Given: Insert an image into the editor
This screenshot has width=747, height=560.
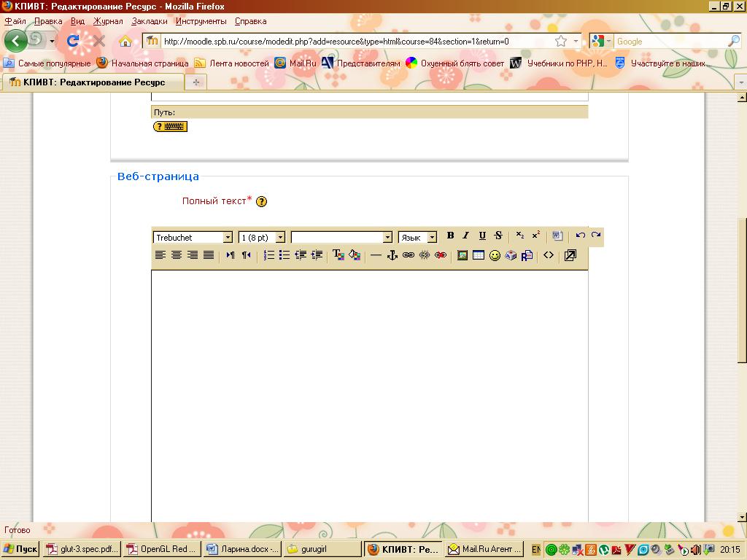Looking at the screenshot, I should pos(462,256).
